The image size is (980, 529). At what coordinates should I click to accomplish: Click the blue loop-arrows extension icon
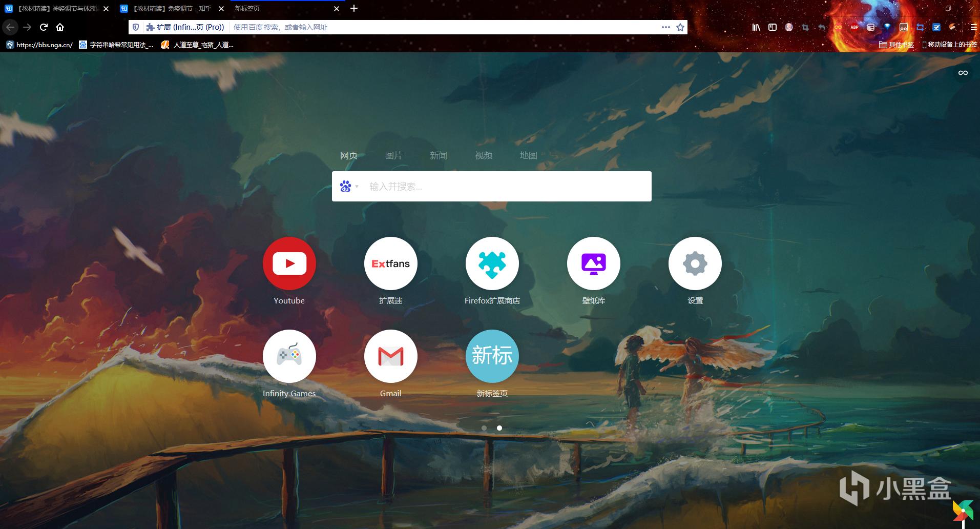click(920, 27)
